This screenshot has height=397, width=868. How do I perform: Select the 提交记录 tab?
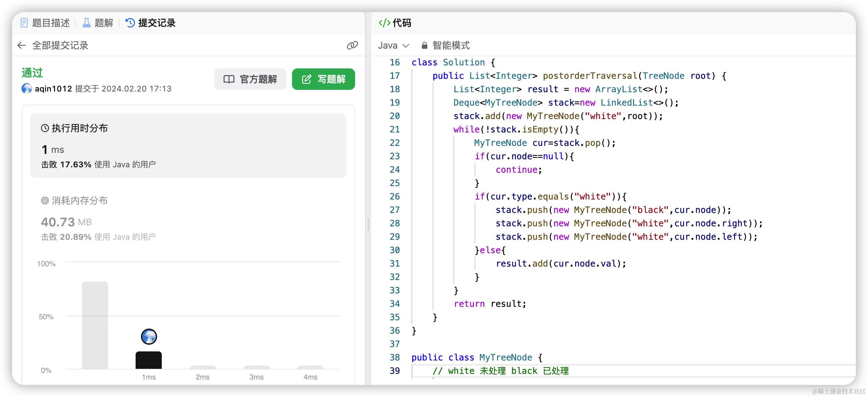coord(151,23)
